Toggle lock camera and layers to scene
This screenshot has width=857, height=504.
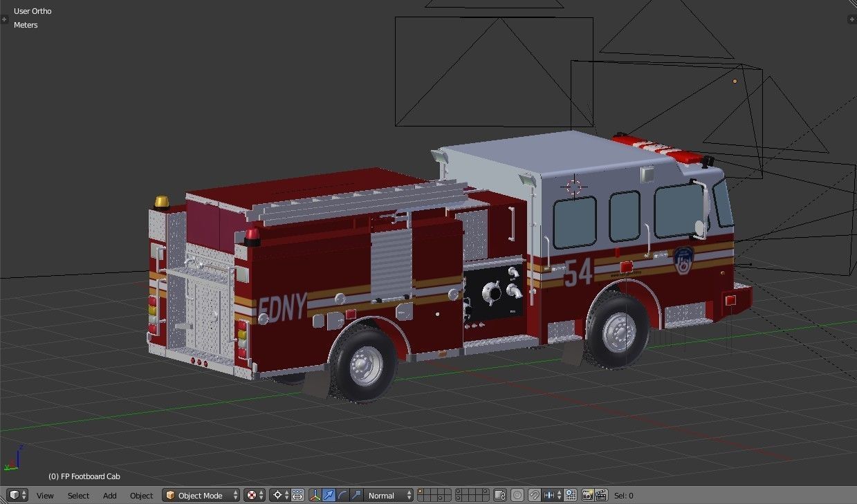click(x=501, y=495)
